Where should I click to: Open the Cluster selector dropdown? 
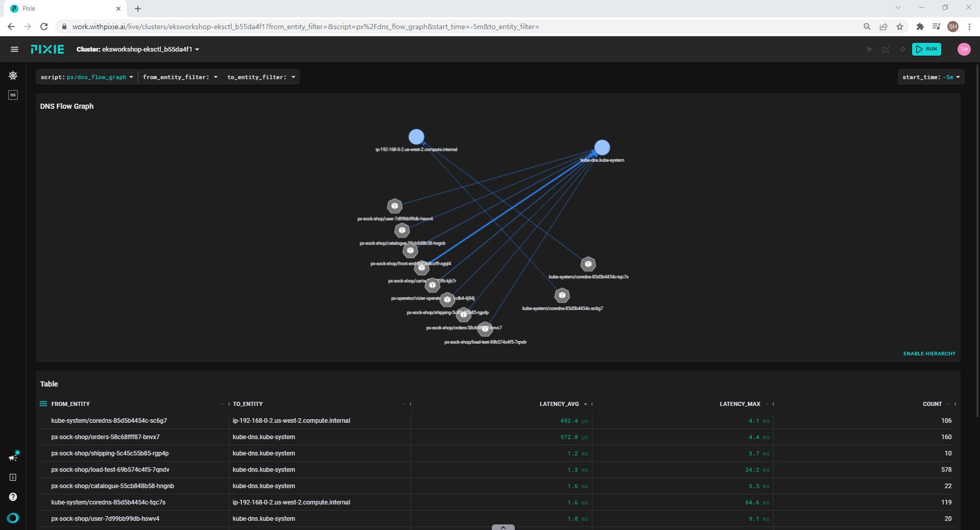pos(138,50)
